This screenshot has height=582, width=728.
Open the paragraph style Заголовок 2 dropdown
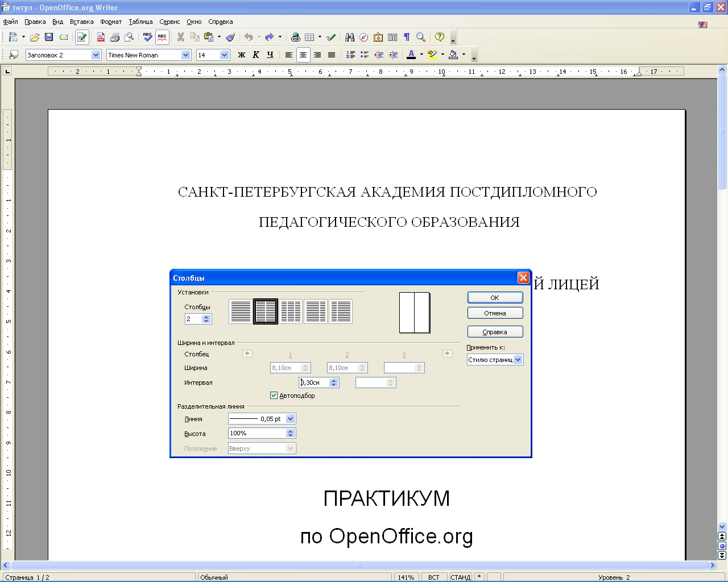point(96,55)
